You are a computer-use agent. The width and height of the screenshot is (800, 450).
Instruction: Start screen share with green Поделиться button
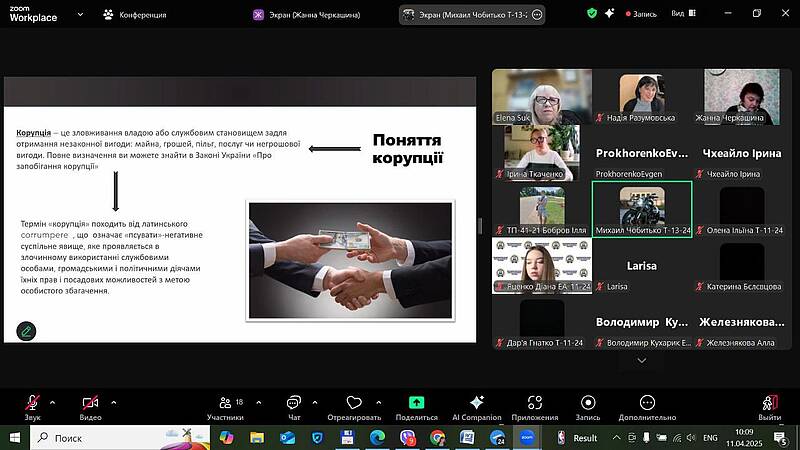416,402
